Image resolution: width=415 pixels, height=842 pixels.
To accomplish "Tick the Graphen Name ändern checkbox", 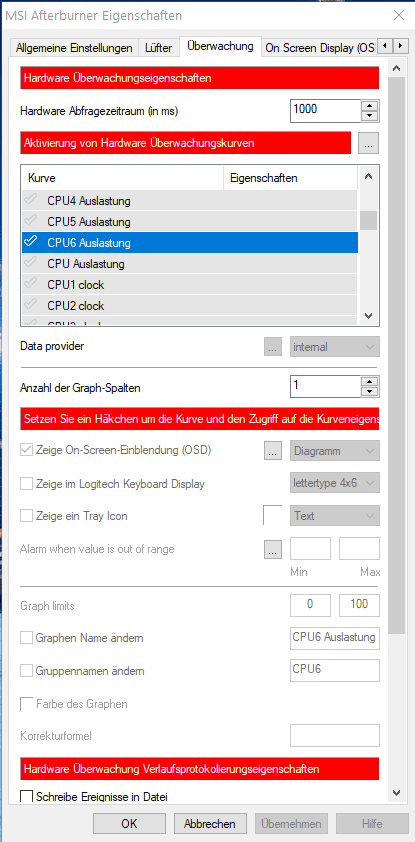I will click(x=26, y=638).
